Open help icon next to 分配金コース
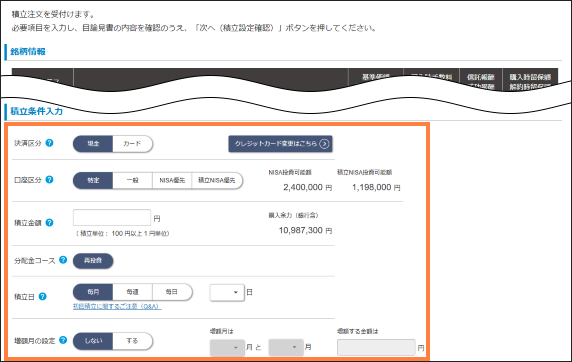The image size is (572, 362). point(63,260)
